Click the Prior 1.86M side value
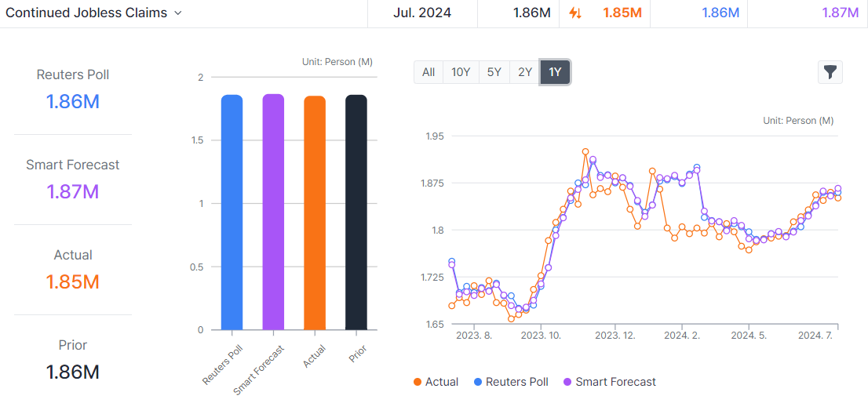Image resolution: width=868 pixels, height=403 pixels. (72, 372)
